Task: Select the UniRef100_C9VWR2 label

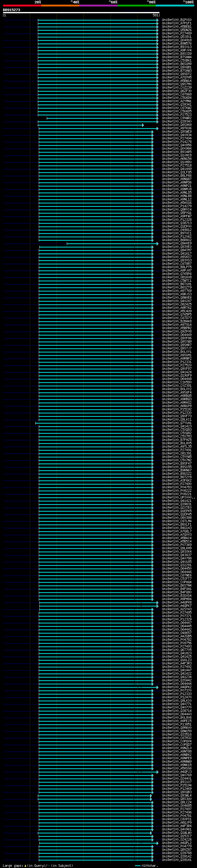Action: coord(177,118)
